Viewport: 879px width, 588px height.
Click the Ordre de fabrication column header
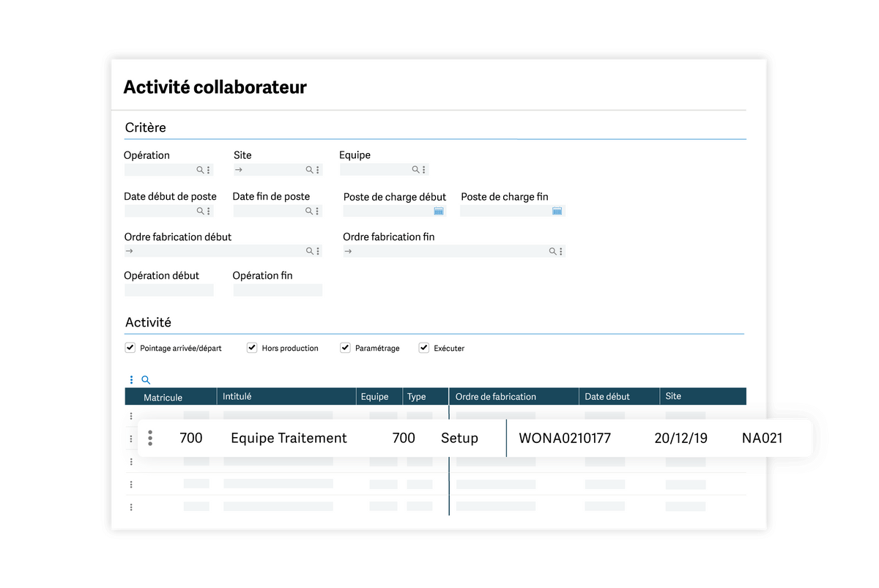[496, 397]
